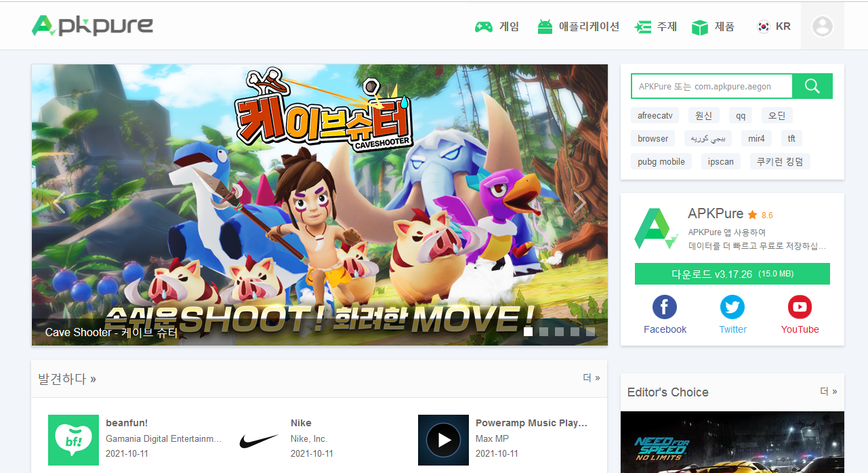Click the green search magnifier button
The image size is (868, 473).
coord(812,86)
